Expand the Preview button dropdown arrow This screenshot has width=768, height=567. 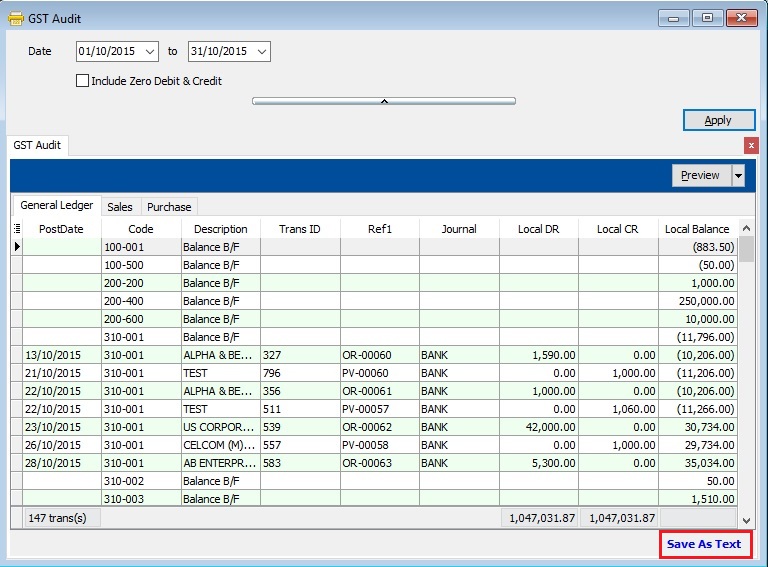(x=738, y=175)
